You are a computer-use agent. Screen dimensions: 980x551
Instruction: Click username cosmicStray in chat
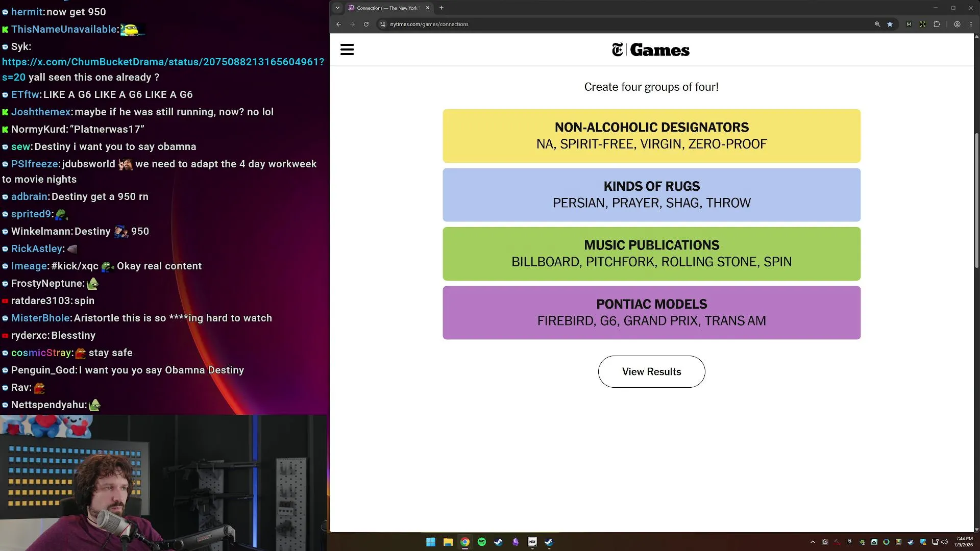coord(41,353)
